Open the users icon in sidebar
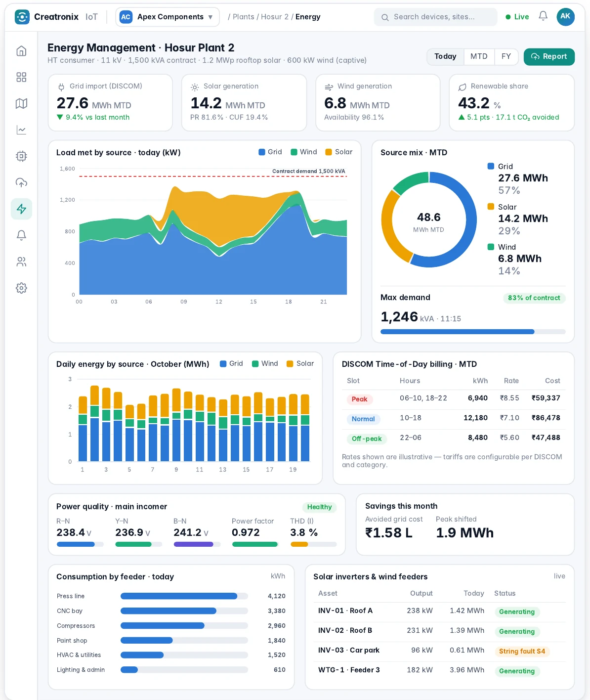The height and width of the screenshot is (700, 590). coord(21,262)
